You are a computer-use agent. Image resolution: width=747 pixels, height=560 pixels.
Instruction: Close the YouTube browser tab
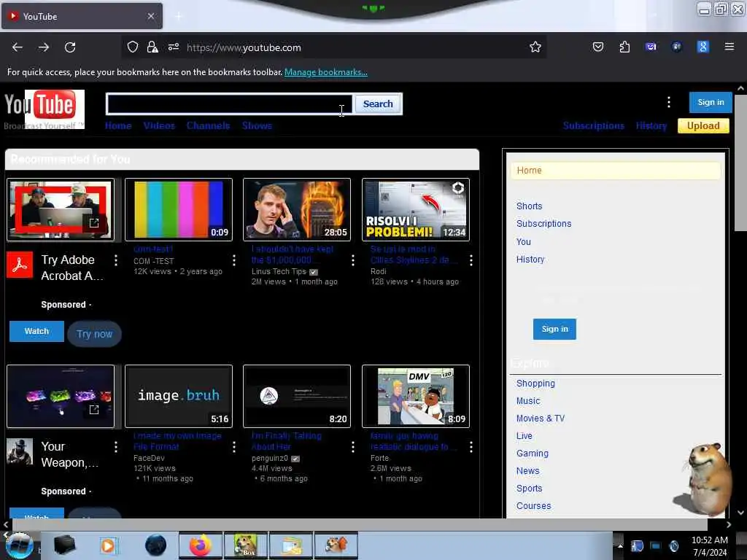point(151,16)
